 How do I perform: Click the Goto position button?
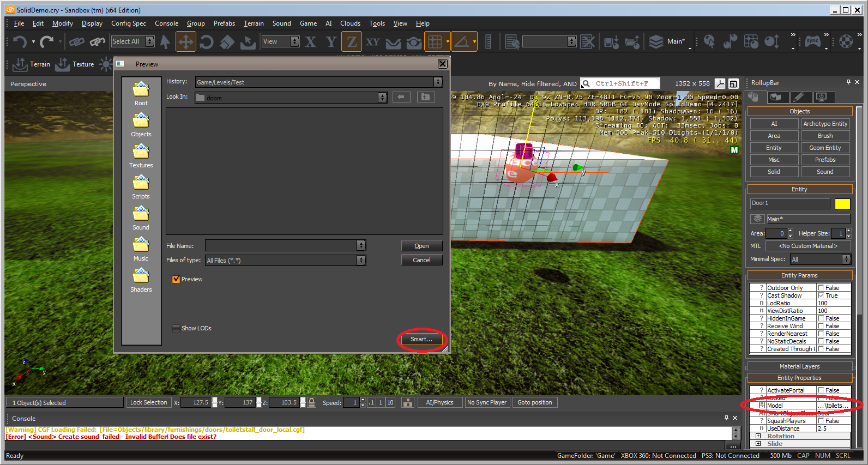535,403
